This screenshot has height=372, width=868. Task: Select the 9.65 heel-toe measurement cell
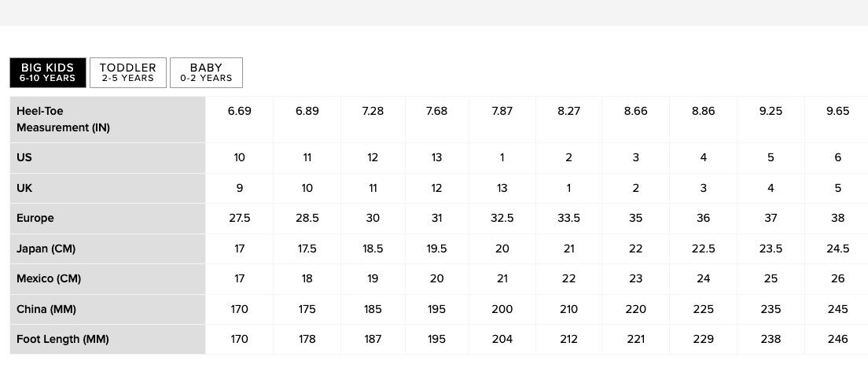[x=837, y=120]
